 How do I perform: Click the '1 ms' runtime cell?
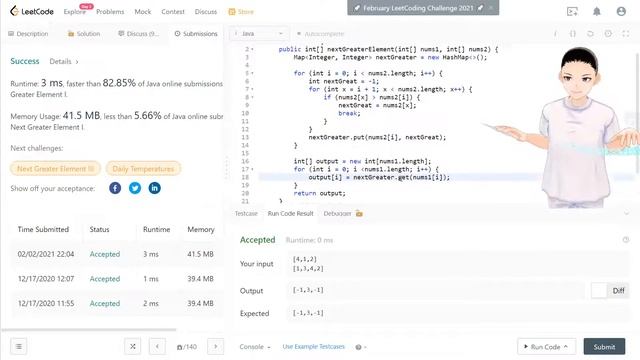coord(151,279)
